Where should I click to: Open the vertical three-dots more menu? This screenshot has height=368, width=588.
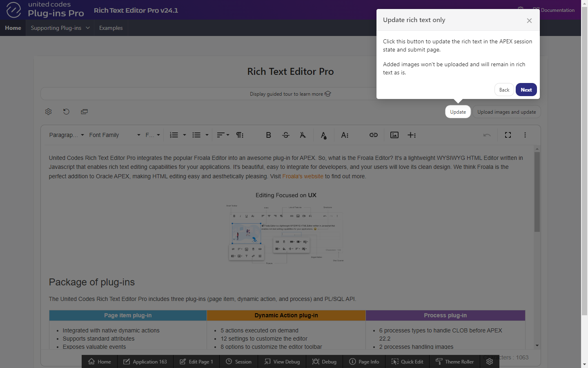[525, 135]
